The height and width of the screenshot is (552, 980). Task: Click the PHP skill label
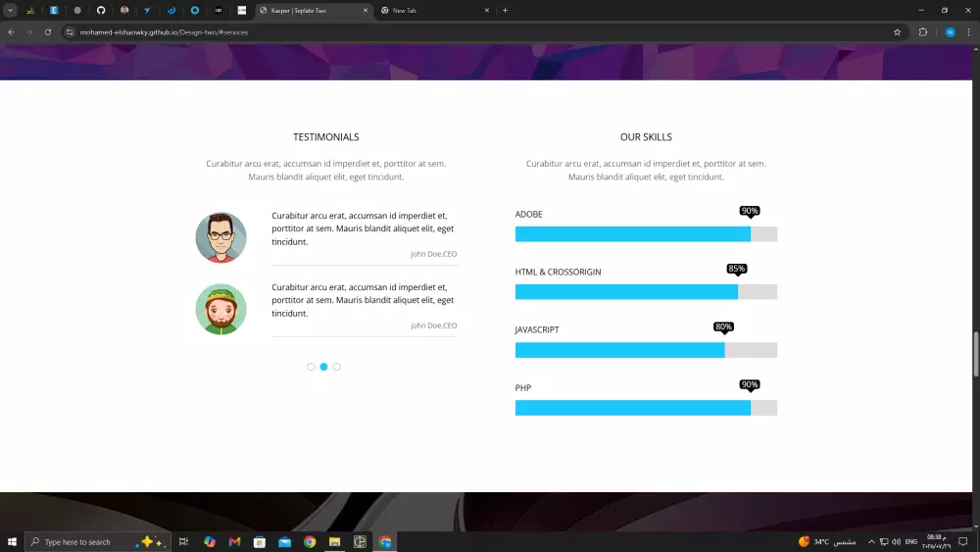click(522, 387)
